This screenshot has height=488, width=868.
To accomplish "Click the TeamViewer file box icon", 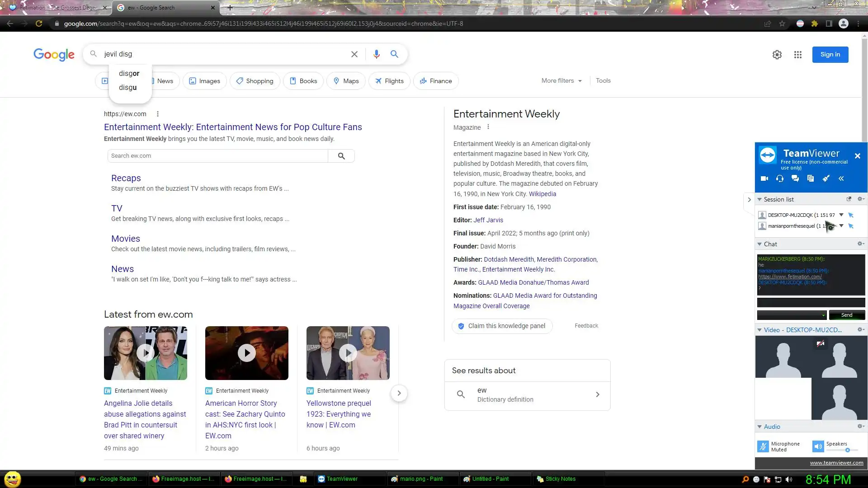I will point(810,178).
